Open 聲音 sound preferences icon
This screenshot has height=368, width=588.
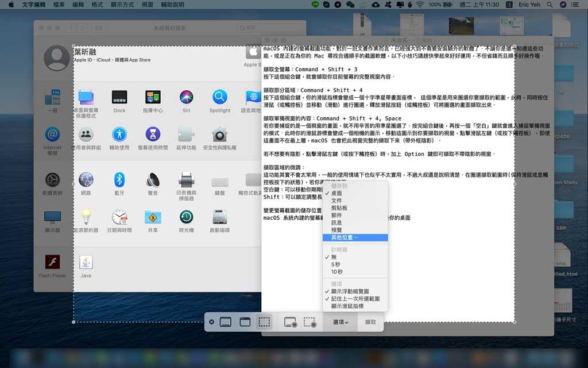pos(153,180)
